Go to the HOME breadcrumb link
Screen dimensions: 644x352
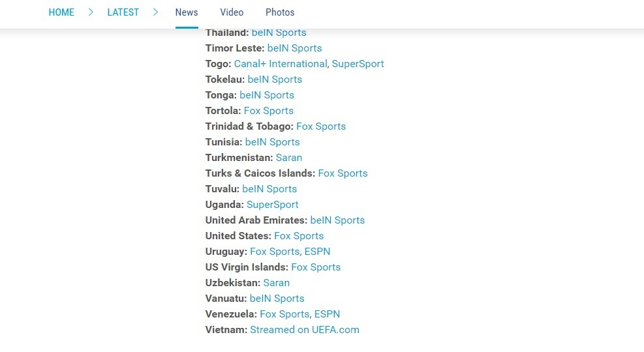click(x=61, y=12)
